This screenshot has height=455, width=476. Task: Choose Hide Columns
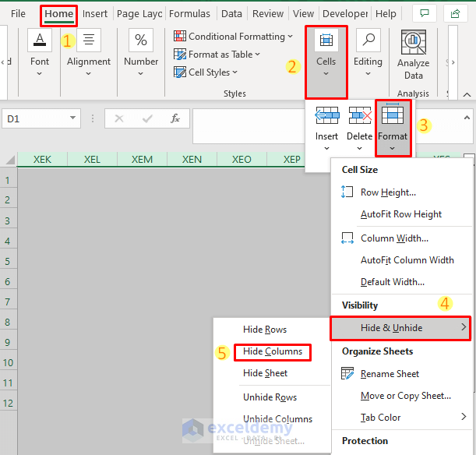[x=273, y=351]
